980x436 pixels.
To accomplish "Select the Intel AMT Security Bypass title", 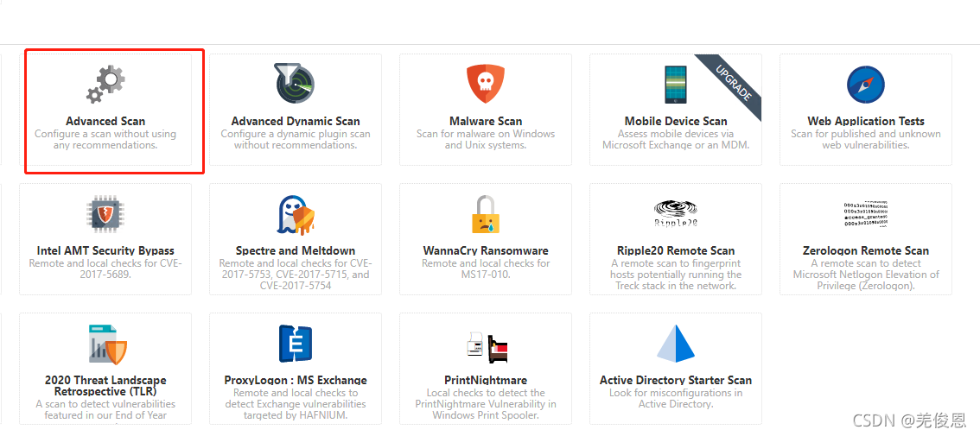I will click(105, 251).
